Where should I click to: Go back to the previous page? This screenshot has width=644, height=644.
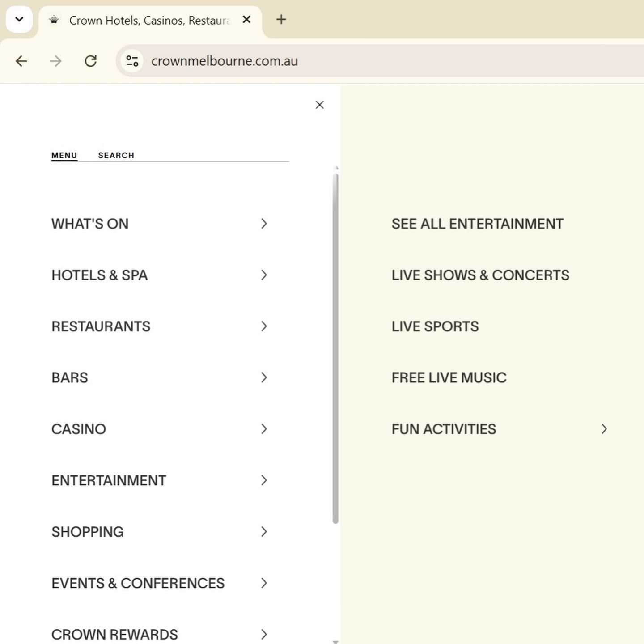coord(21,61)
